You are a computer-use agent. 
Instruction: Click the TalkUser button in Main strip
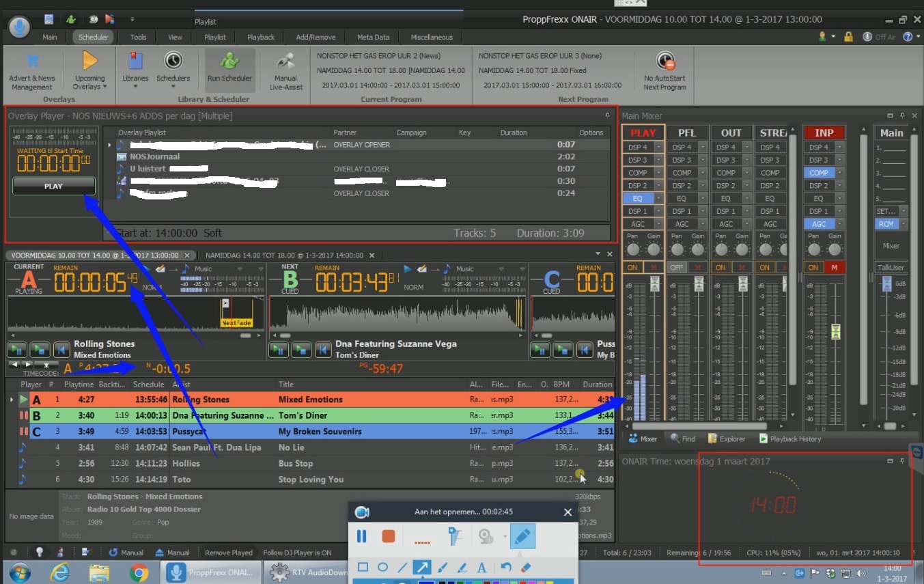click(892, 268)
